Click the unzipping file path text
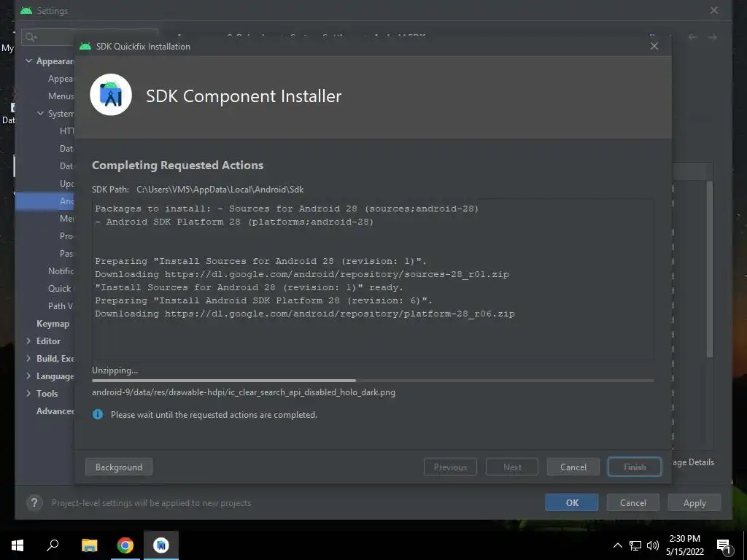Viewport: 747px width, 560px height. click(244, 392)
